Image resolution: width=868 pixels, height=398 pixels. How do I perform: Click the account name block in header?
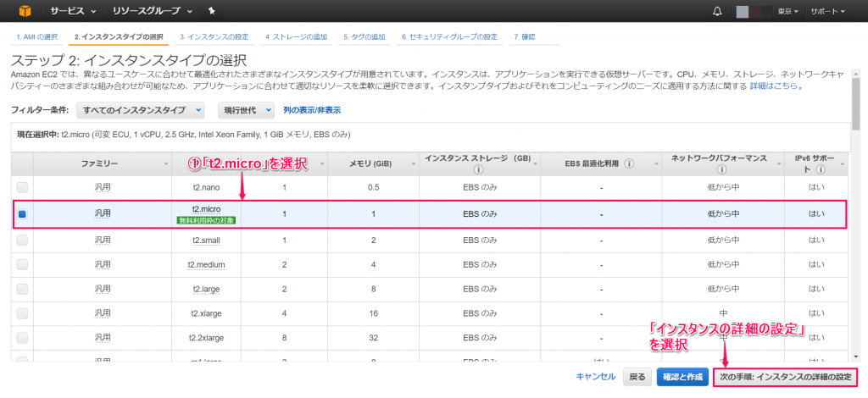point(754,11)
